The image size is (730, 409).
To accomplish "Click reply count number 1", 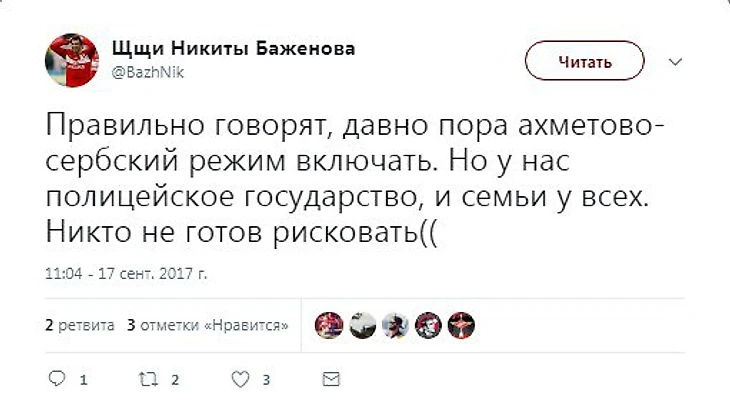I will [x=84, y=381].
